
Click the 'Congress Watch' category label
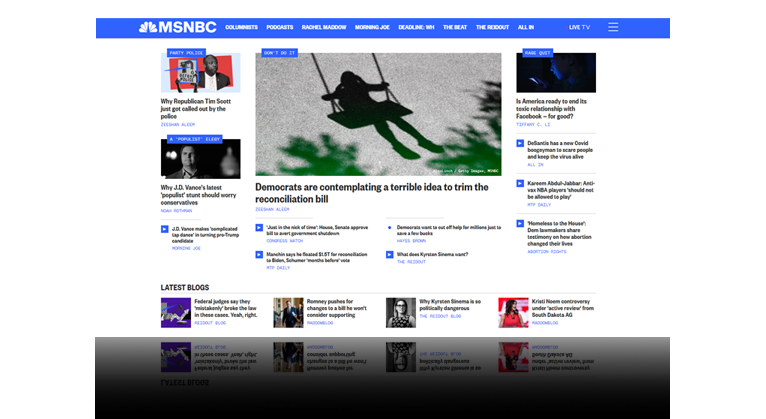tap(284, 241)
